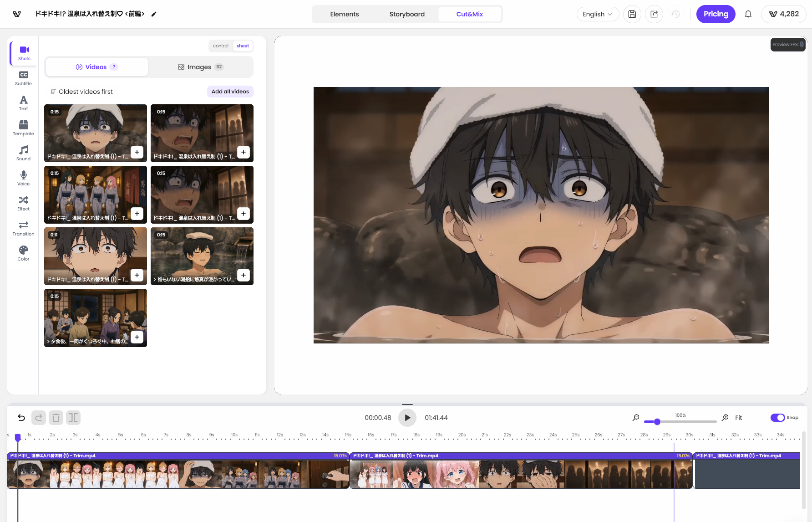The height and width of the screenshot is (522, 812).
Task: Open the Subtitle panel
Action: [24, 78]
